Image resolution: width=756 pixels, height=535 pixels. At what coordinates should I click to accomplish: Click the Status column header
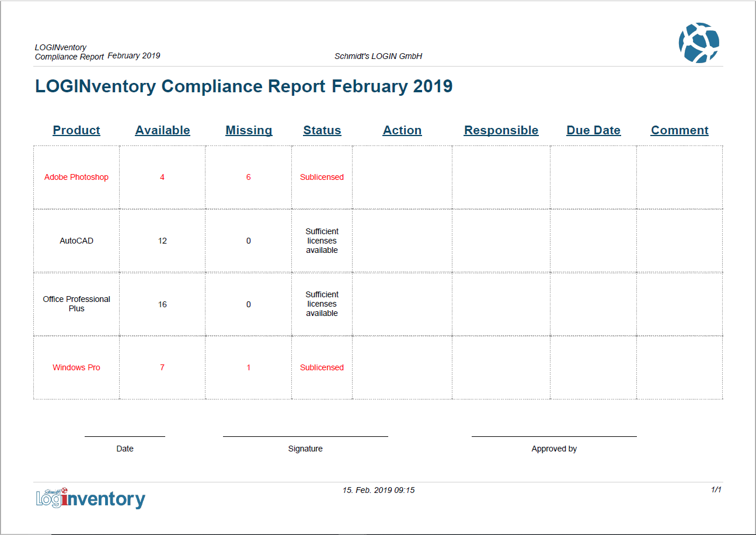point(322,130)
